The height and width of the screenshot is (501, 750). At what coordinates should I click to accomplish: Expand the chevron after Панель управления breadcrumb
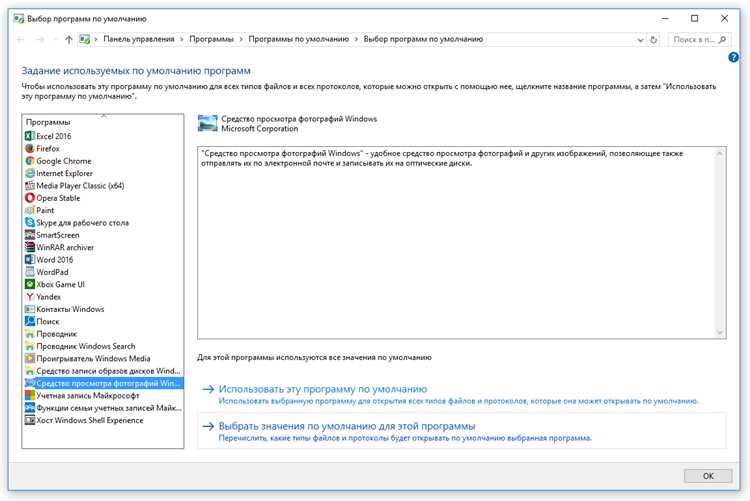[182, 39]
